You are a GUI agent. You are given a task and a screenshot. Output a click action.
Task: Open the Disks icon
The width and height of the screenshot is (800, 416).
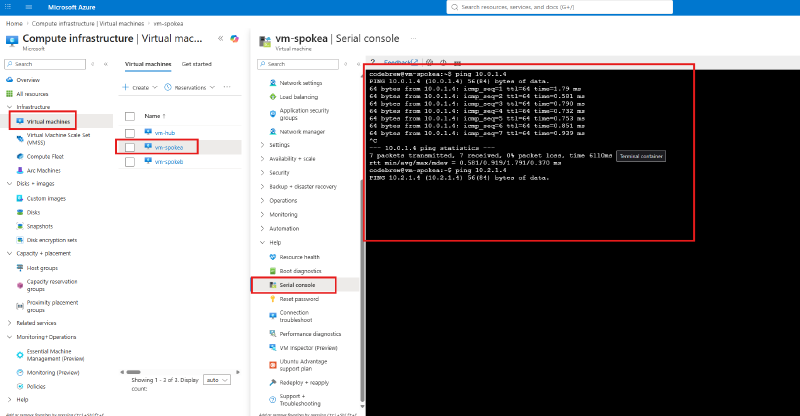pos(20,212)
